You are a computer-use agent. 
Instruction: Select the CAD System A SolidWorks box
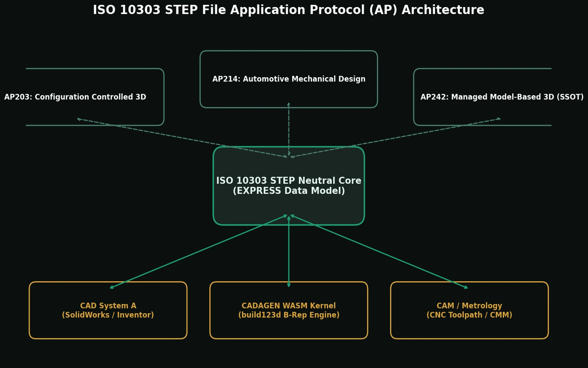coord(108,310)
